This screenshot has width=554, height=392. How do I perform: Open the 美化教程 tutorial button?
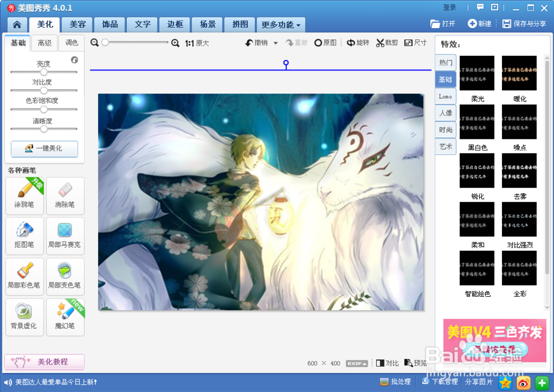[x=44, y=362]
